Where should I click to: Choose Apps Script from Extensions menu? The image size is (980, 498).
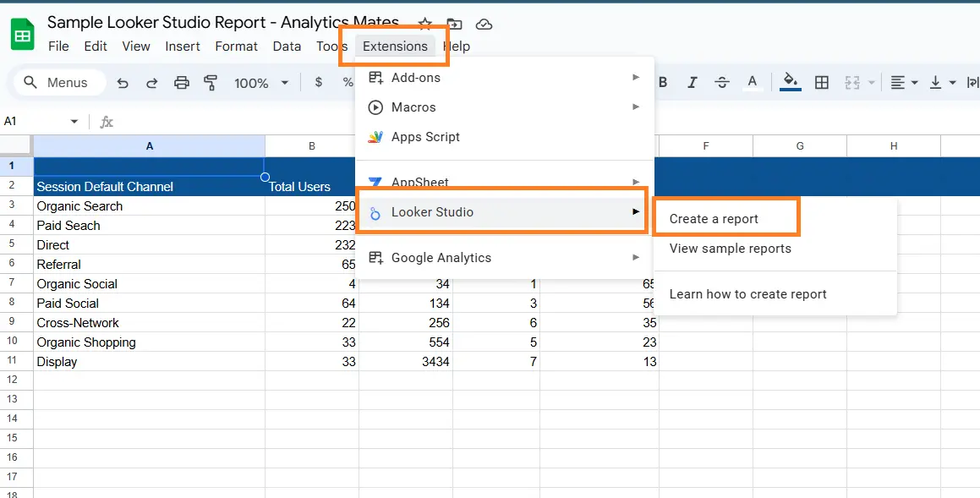point(505,137)
